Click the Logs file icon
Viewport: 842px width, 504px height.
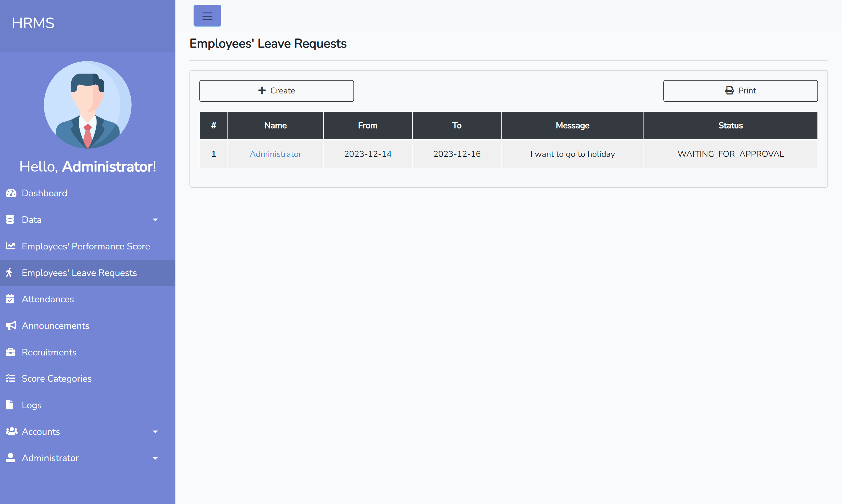pyautogui.click(x=10, y=405)
